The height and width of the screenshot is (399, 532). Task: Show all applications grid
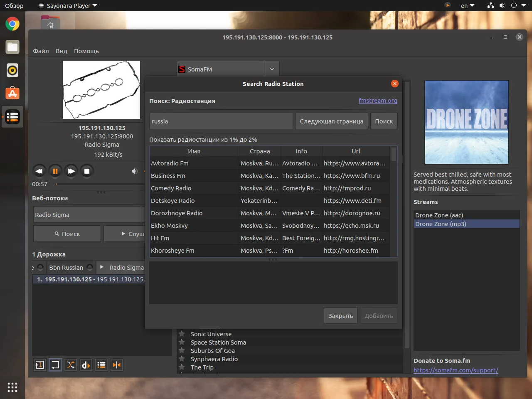click(12, 387)
